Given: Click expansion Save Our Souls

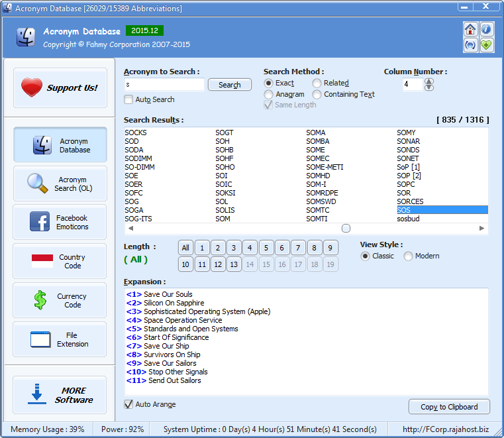Looking at the screenshot, I should point(168,294).
